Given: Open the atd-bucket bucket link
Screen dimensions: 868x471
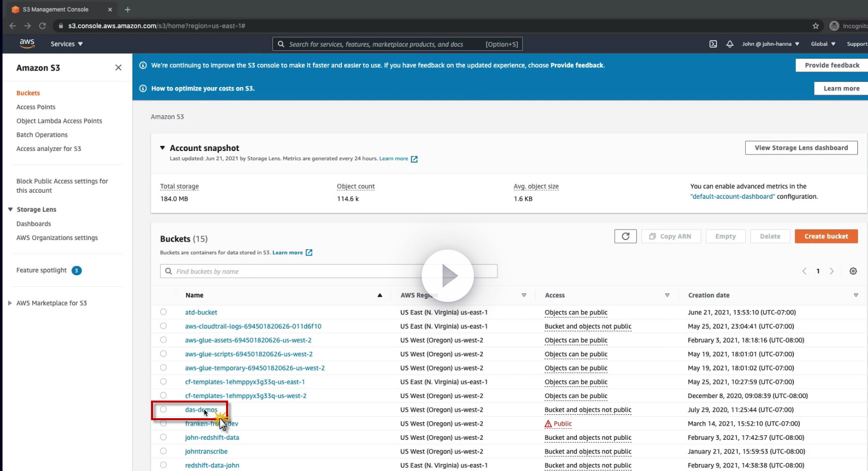Looking at the screenshot, I should point(201,312).
